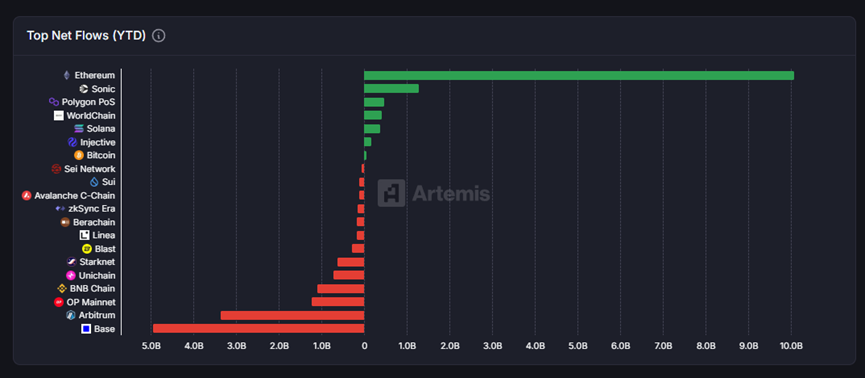
Task: Click the BNB Chain icon
Action: [x=62, y=289]
